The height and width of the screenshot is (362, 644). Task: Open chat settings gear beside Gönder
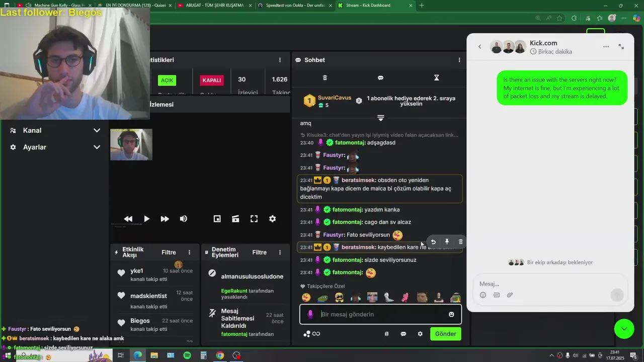point(420,334)
